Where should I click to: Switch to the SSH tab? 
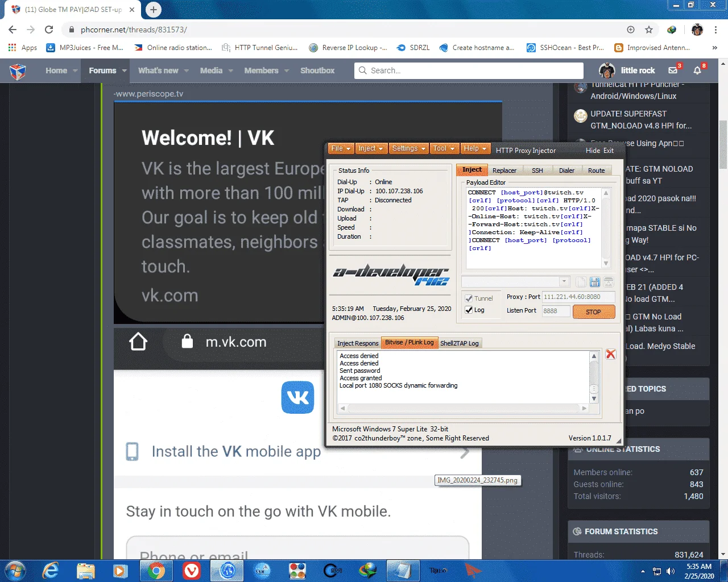pos(537,171)
